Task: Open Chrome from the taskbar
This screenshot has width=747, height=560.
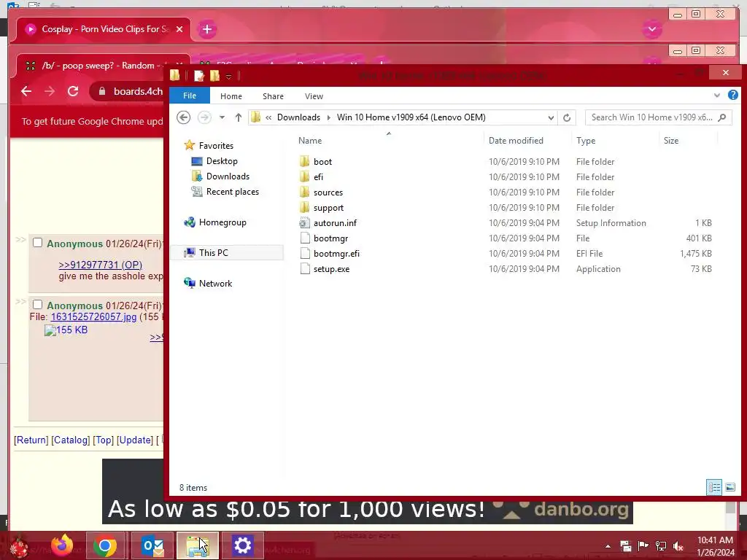Action: [105, 545]
